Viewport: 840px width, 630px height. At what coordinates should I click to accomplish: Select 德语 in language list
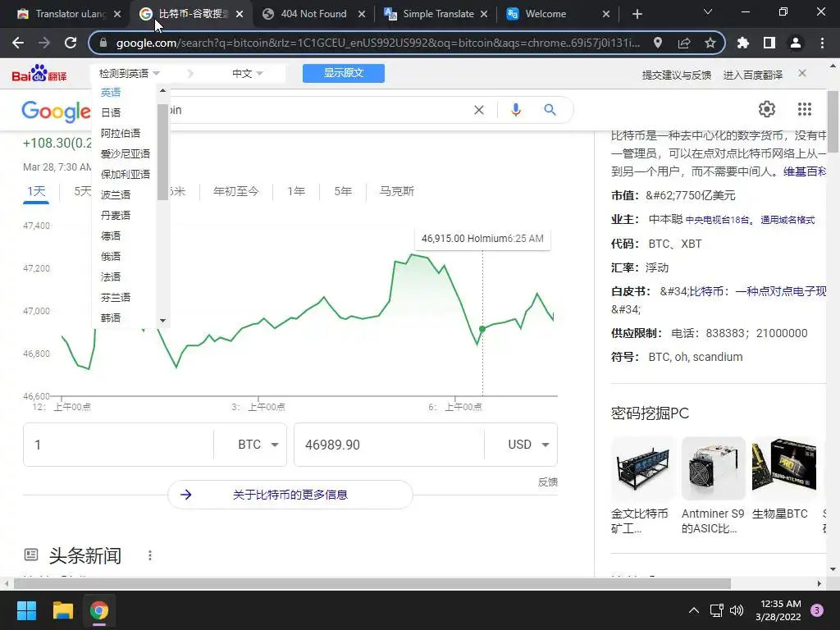pyautogui.click(x=111, y=235)
